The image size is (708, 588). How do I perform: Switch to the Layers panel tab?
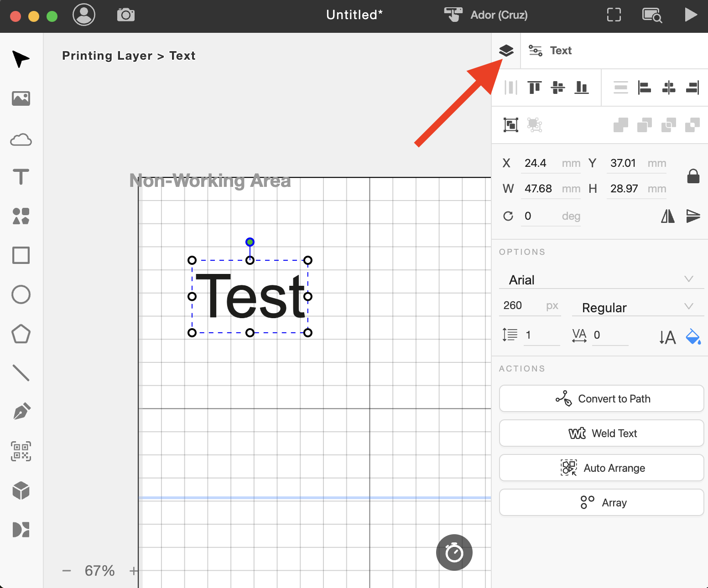(506, 51)
